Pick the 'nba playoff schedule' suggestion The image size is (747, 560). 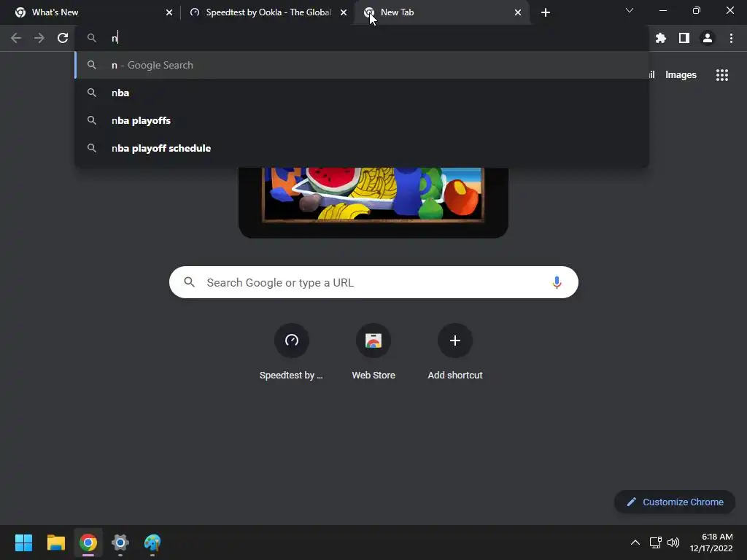(x=362, y=148)
